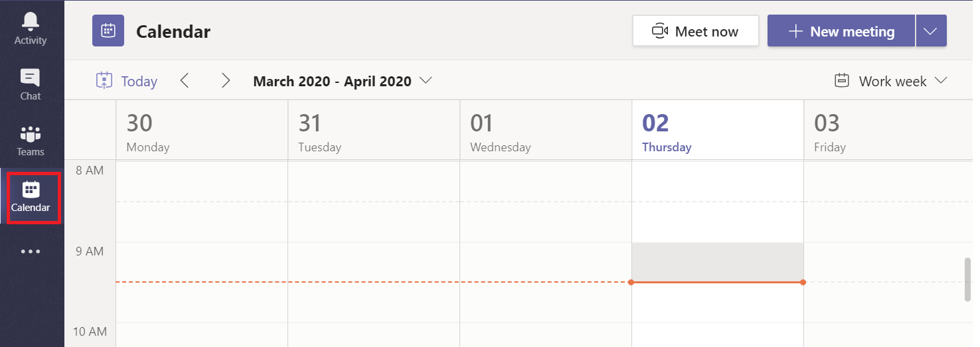
Task: Go to previous week arrow
Action: click(x=185, y=80)
